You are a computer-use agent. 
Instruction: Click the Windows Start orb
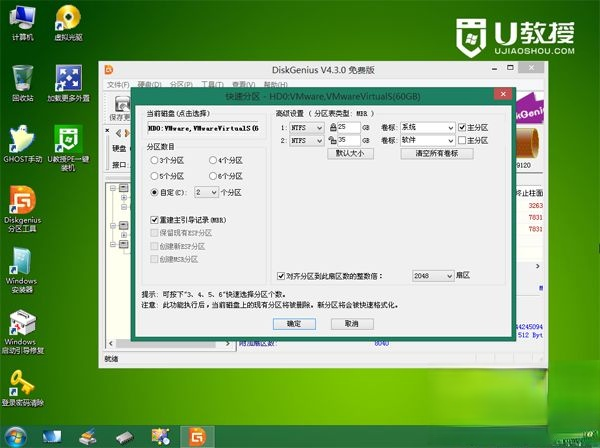(x=16, y=437)
